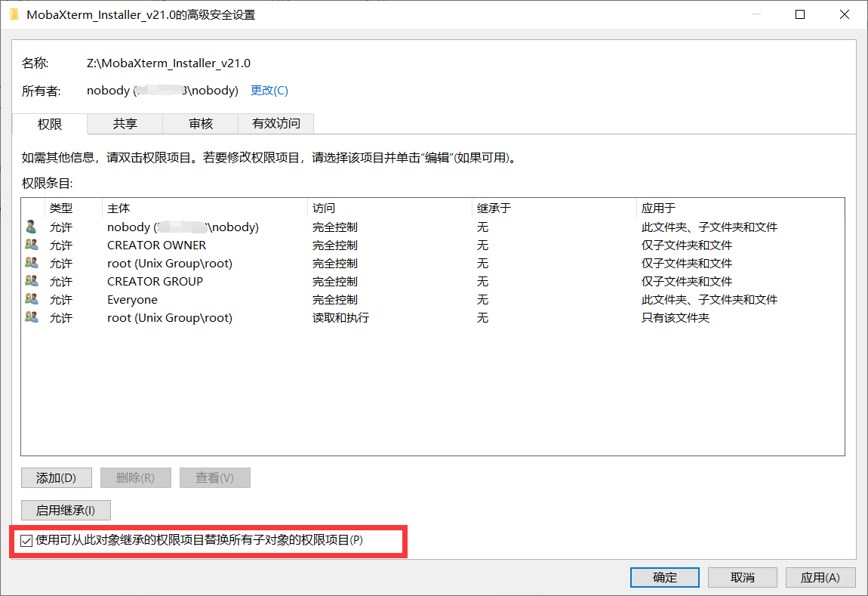Toggle the replace child object permissions checkbox
Viewport: 868px width, 596px height.
pos(26,541)
